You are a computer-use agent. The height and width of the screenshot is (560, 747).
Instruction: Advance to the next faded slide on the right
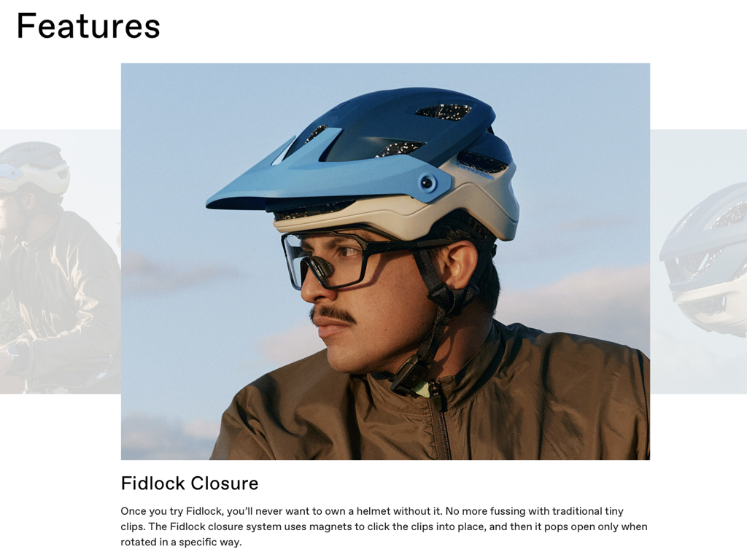698,261
